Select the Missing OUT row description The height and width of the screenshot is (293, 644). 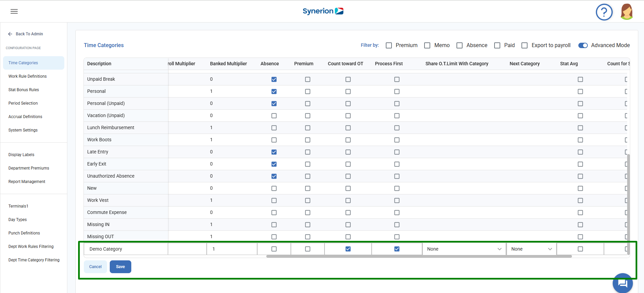[x=100, y=236]
